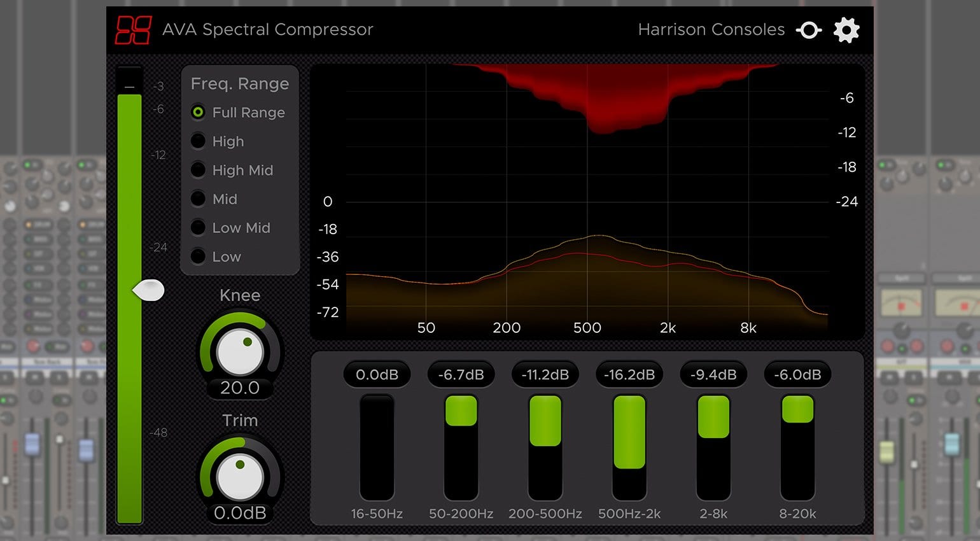980x541 pixels.
Task: Select the Mid frequency range
Action: click(x=198, y=199)
